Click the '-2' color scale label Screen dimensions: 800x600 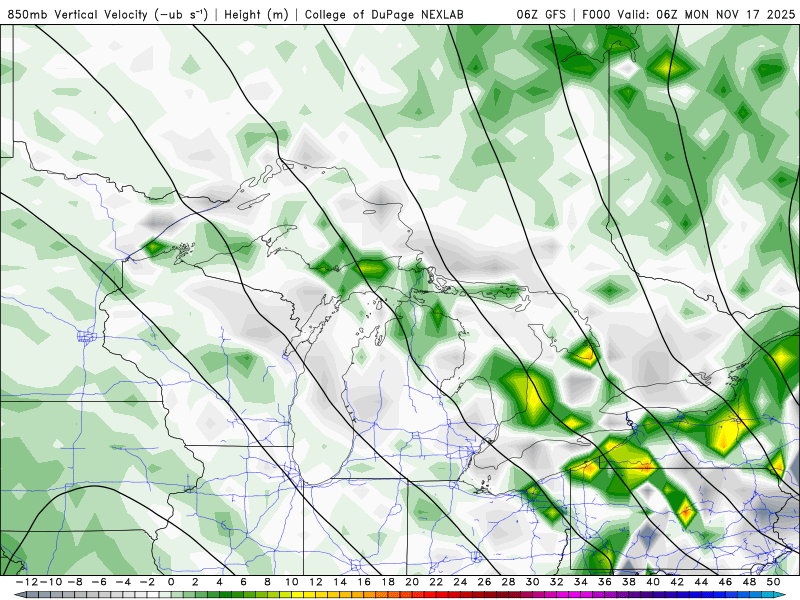point(146,582)
